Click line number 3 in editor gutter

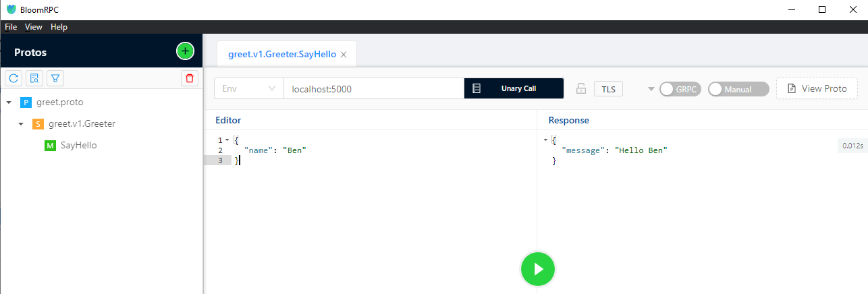[219, 160]
